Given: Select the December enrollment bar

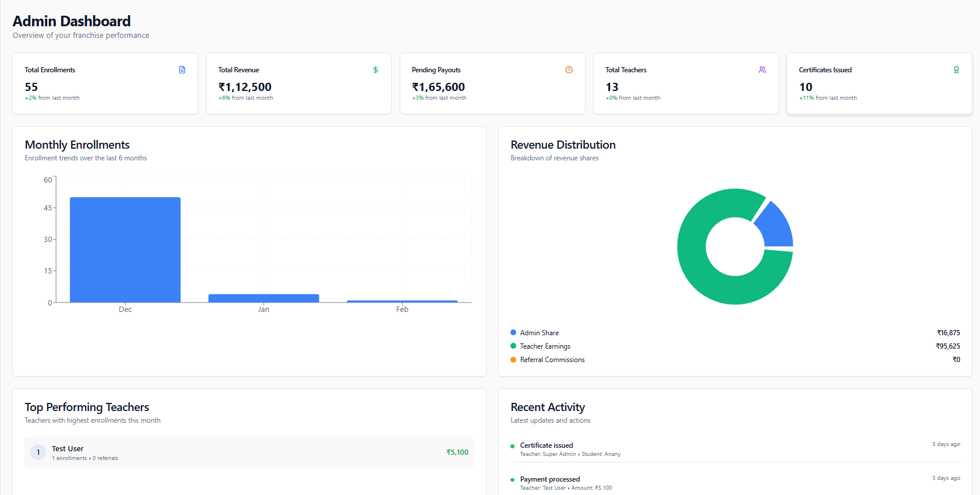Looking at the screenshot, I should [125, 250].
